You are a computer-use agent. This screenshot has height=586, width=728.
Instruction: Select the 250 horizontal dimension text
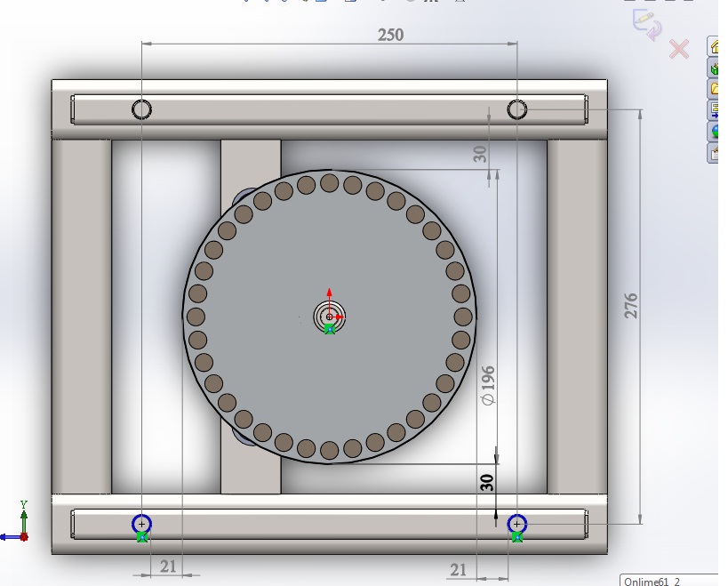coord(390,35)
